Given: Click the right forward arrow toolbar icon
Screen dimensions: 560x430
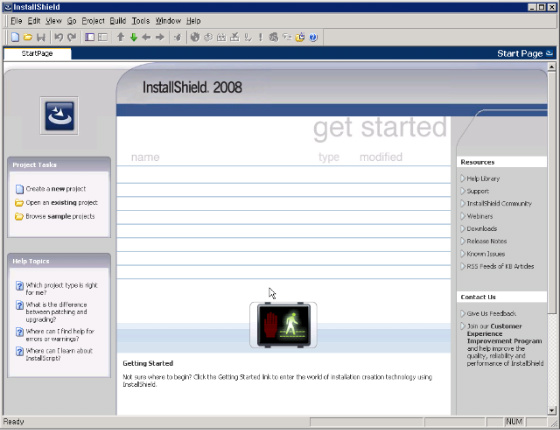Looking at the screenshot, I should point(160,37).
